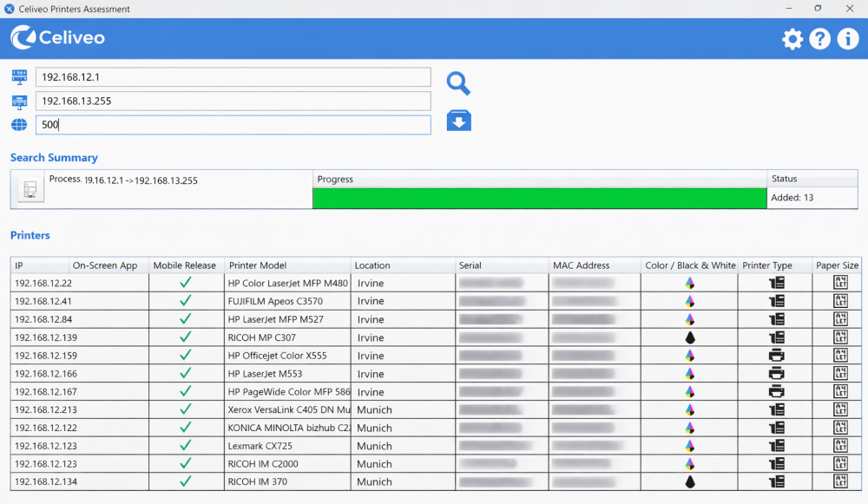Toggle the Mobile Release check for 192.168.12.213
This screenshot has width=868, height=504.
(x=186, y=409)
